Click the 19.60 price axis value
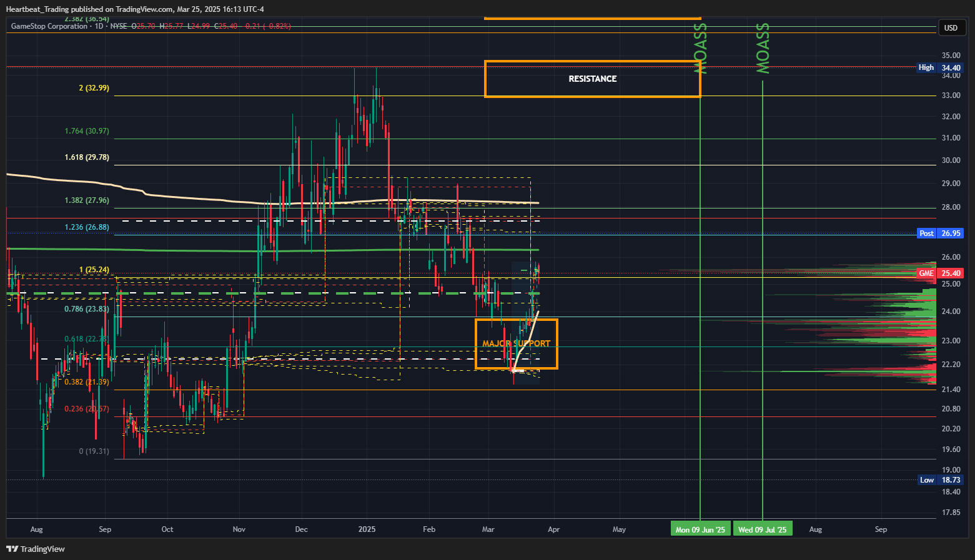This screenshot has height=560, width=975. tap(951, 449)
